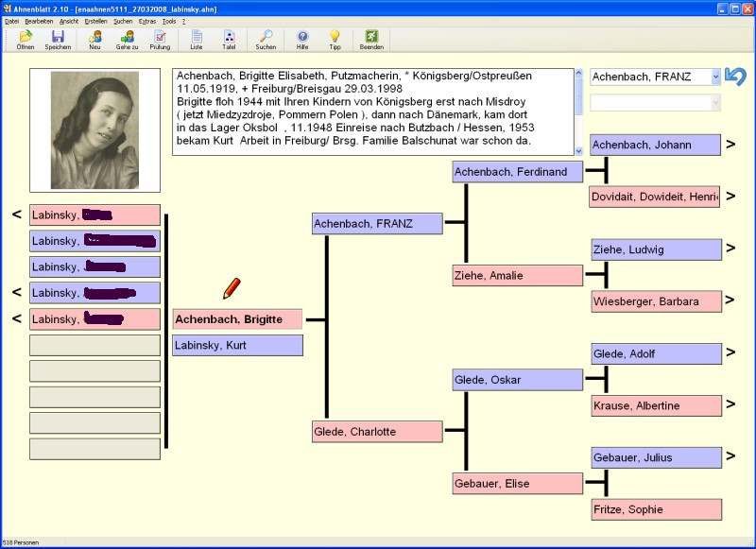
Task: Open the Extras menu
Action: [146, 20]
